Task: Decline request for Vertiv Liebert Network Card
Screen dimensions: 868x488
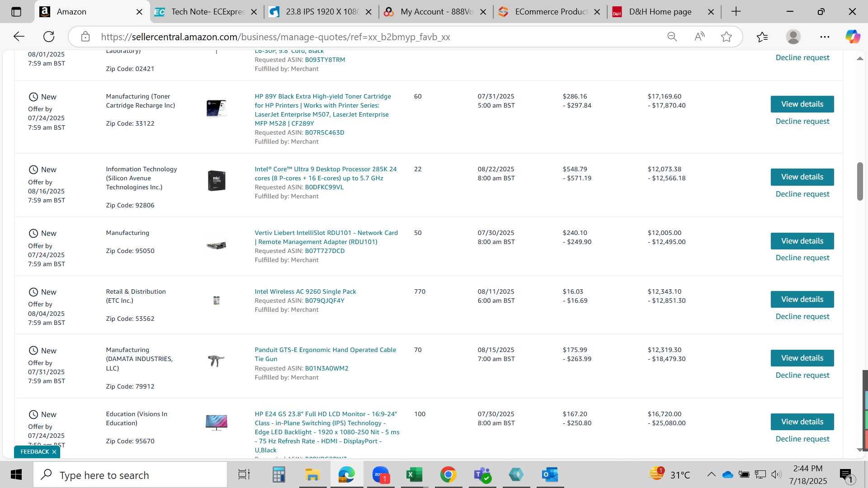Action: click(802, 258)
